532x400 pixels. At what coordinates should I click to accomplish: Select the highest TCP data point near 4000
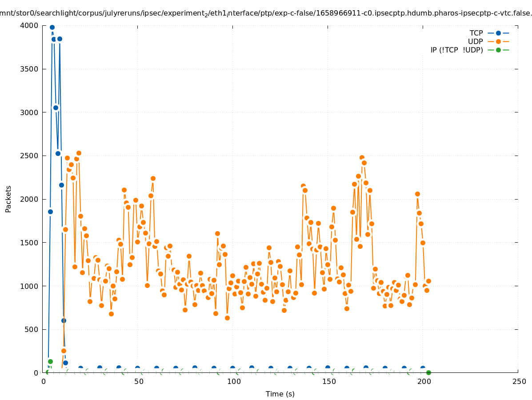pyautogui.click(x=52, y=28)
